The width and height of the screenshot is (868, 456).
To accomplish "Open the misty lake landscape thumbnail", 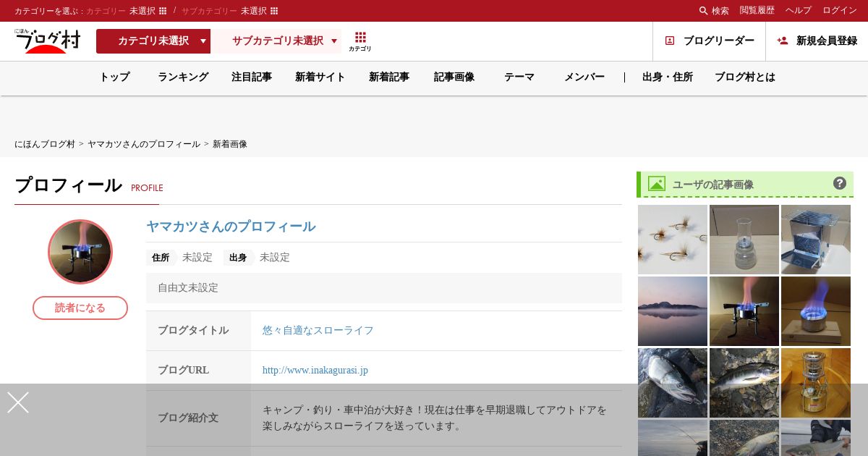I will click(673, 311).
